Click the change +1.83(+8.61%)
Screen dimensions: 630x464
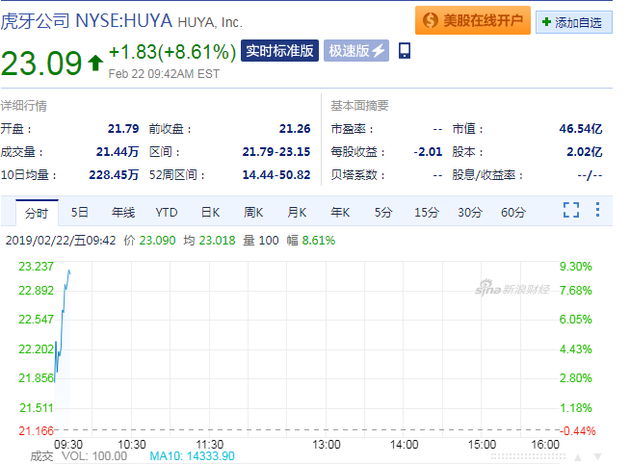[172, 52]
